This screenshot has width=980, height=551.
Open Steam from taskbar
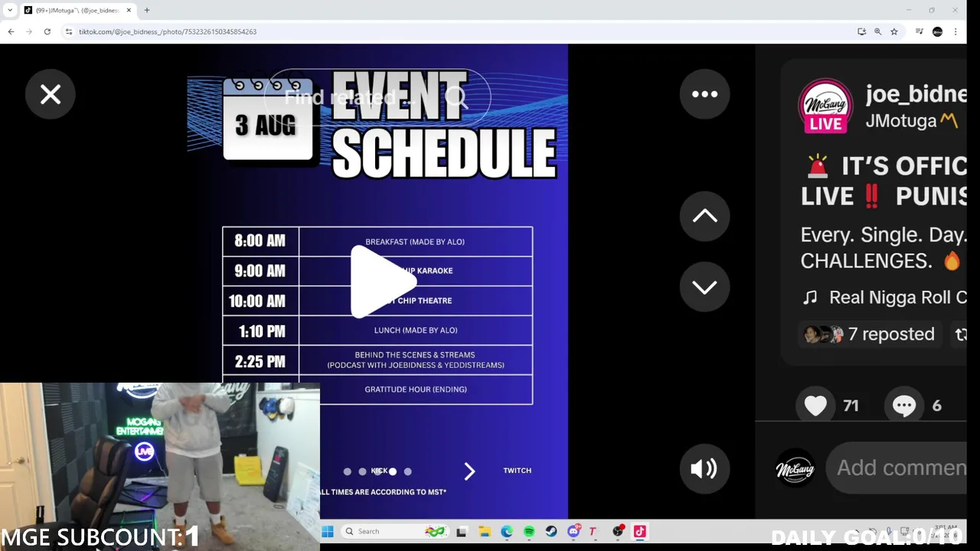(551, 532)
